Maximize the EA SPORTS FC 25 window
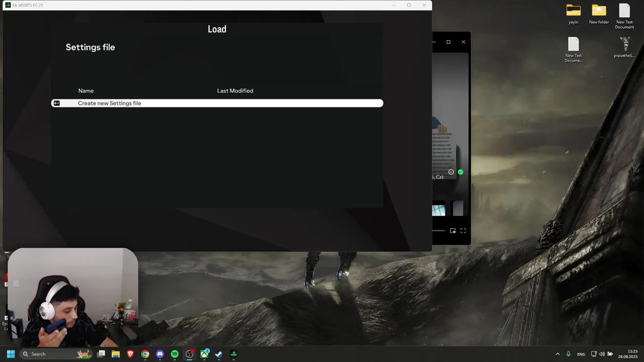644x362 pixels. coord(409,5)
